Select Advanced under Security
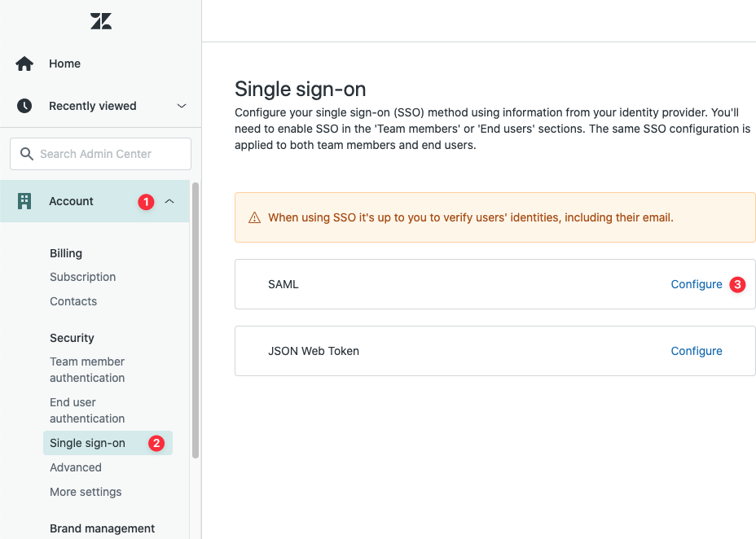 click(76, 467)
